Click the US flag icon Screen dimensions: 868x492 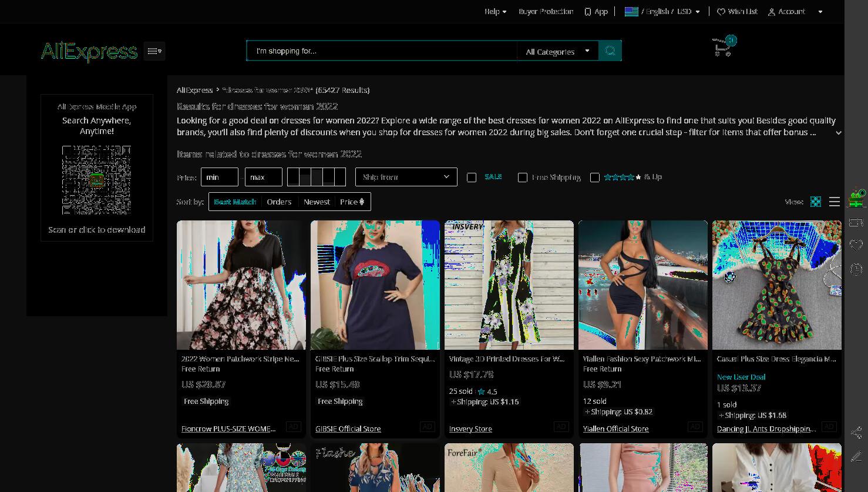(x=631, y=12)
